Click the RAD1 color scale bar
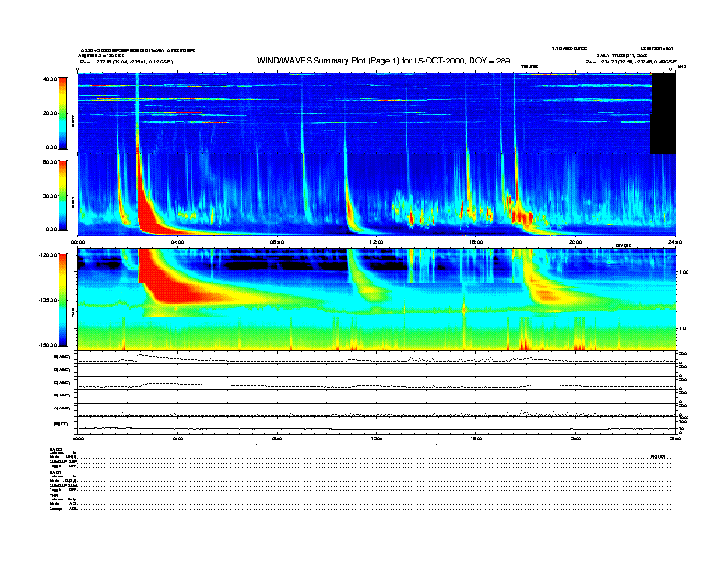Image resolution: width=728 pixels, height=563 pixels. (63, 196)
